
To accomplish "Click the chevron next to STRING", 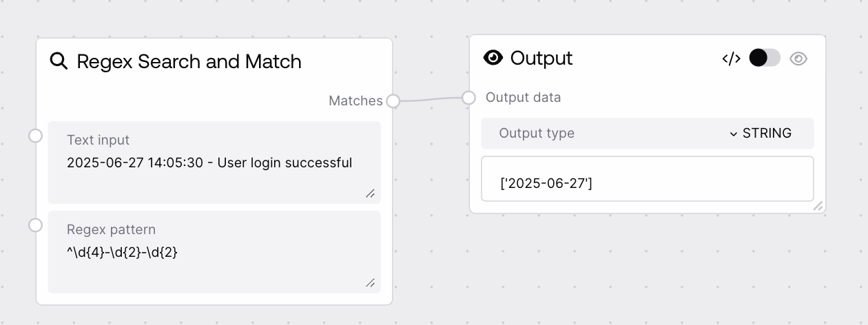I will point(733,134).
